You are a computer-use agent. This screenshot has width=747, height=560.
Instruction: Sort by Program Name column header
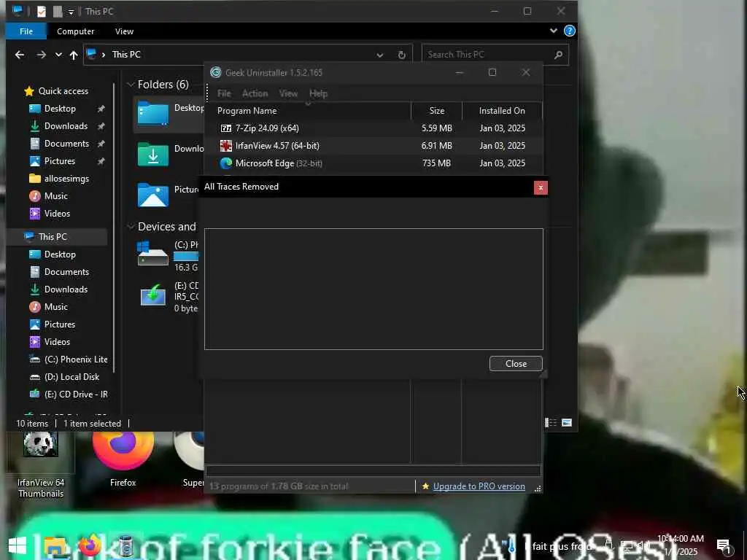click(x=309, y=111)
